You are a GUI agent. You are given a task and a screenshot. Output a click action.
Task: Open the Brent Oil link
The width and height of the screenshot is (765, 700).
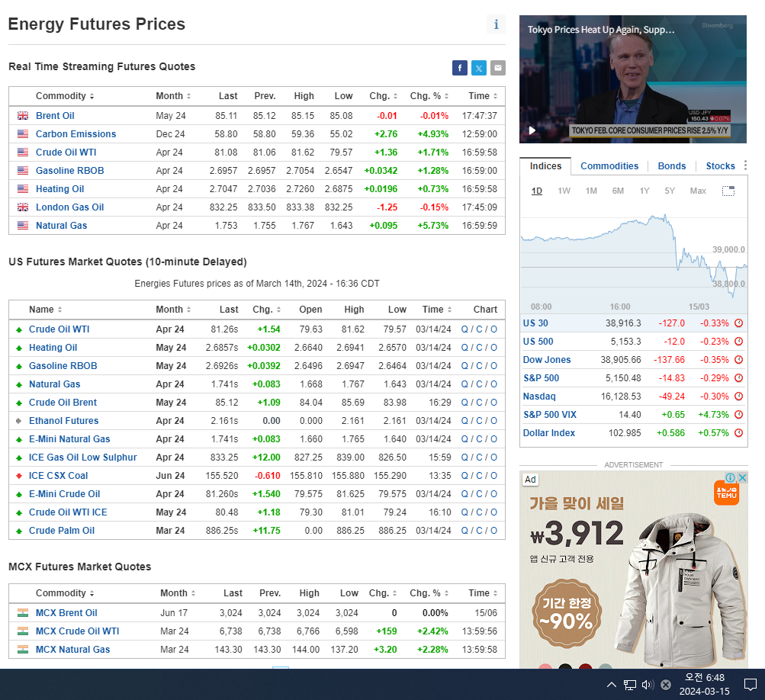click(x=55, y=116)
